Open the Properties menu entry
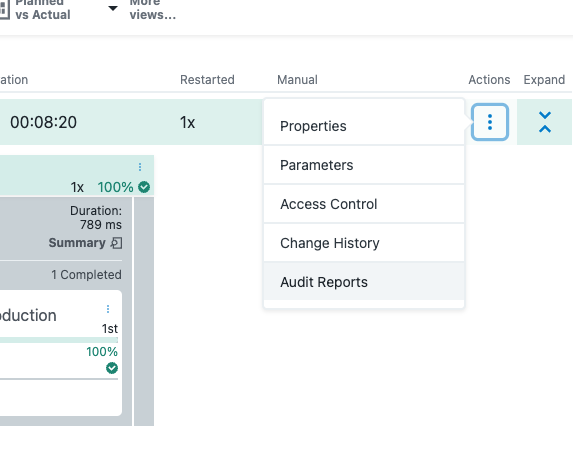 point(364,126)
